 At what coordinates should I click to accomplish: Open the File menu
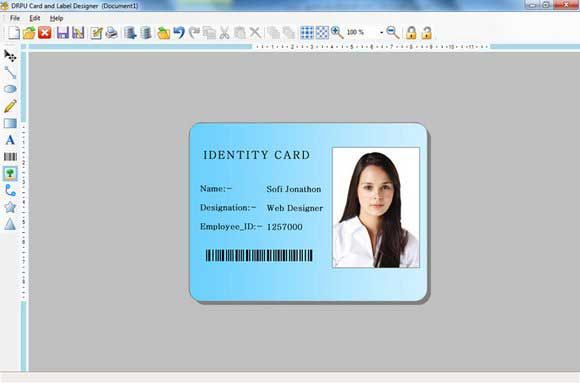tap(15, 18)
